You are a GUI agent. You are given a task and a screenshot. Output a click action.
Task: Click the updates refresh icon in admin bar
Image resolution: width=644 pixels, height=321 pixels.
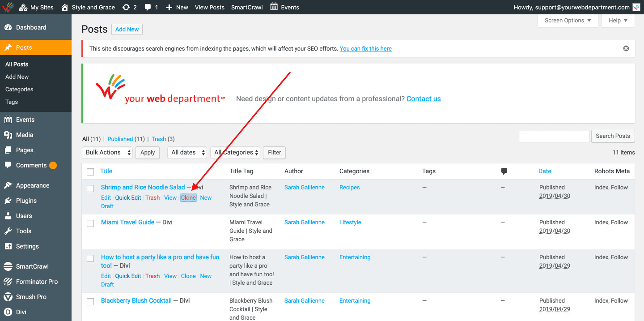126,7
